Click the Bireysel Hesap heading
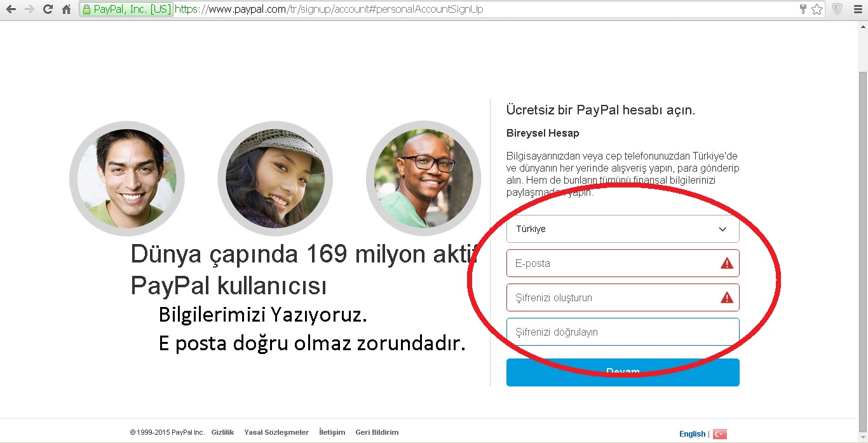Image resolution: width=868 pixels, height=443 pixels. pos(543,133)
